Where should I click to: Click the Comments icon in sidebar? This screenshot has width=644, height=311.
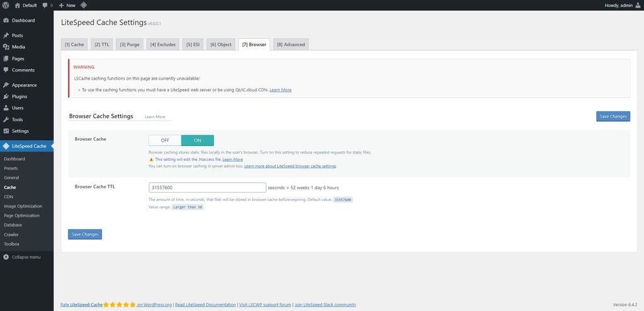[6, 70]
